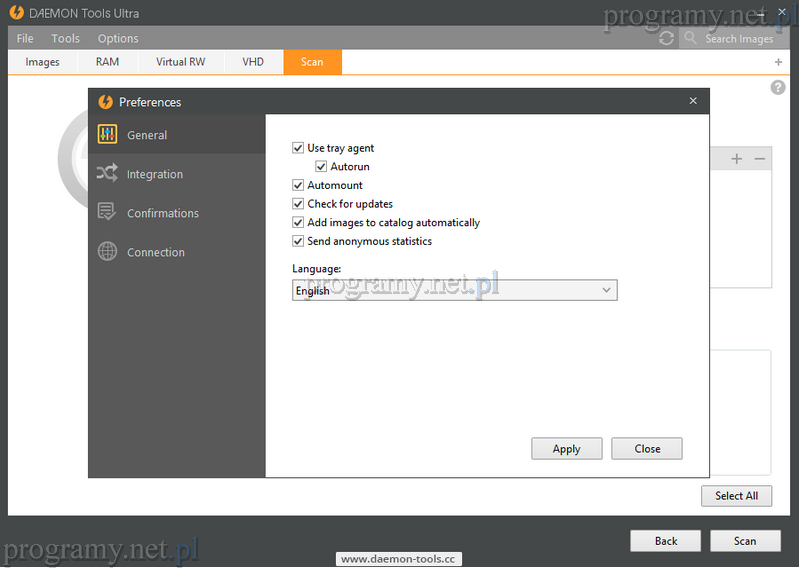Click the help question mark icon
Viewport: 800px width, 568px height.
[x=778, y=88]
